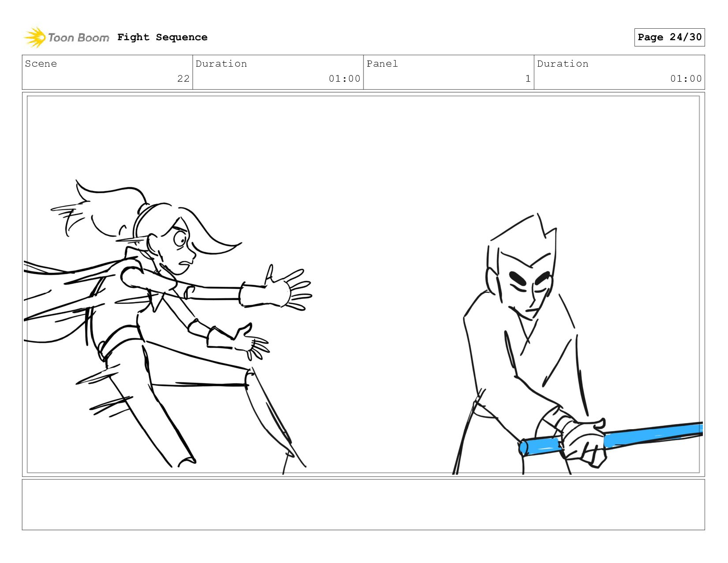
Task: Click the 'Duration' label next to Scene
Action: (221, 64)
